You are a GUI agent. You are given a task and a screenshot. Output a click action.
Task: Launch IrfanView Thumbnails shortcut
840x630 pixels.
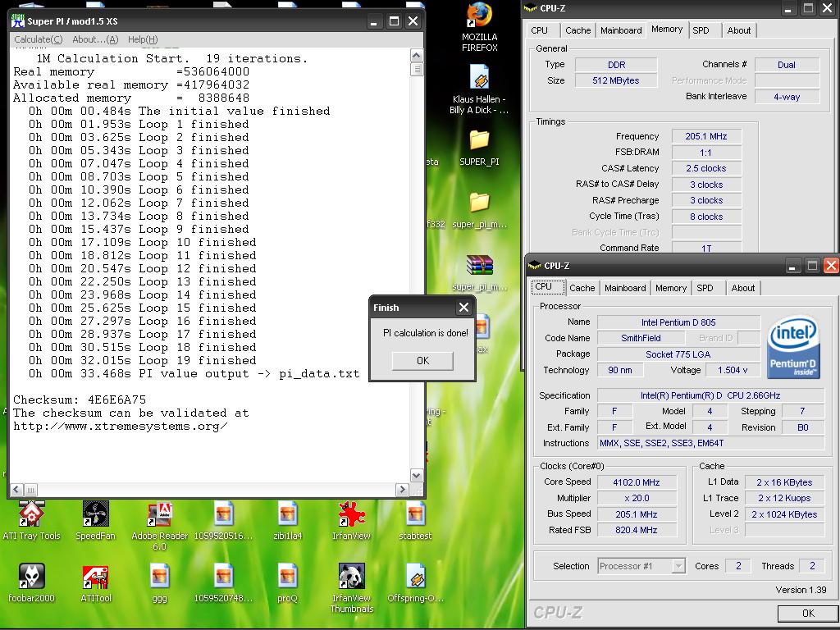(351, 577)
